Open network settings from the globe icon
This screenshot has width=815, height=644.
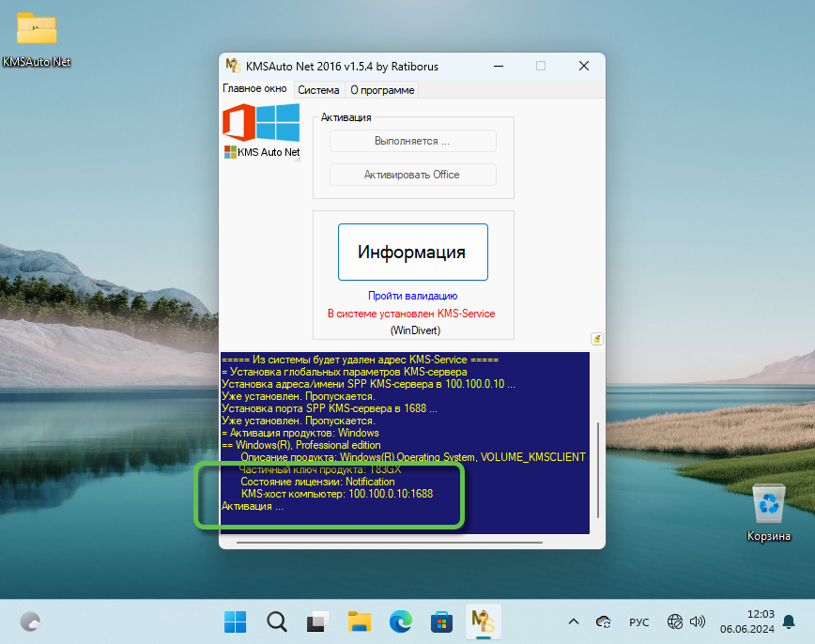[675, 621]
